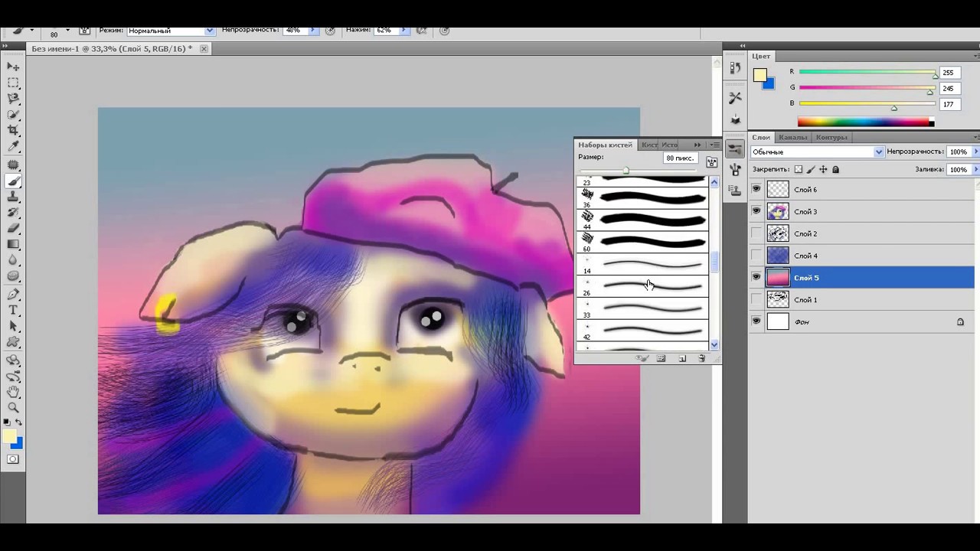The height and width of the screenshot is (551, 980).
Task: Select the Blur tool
Action: 13,260
